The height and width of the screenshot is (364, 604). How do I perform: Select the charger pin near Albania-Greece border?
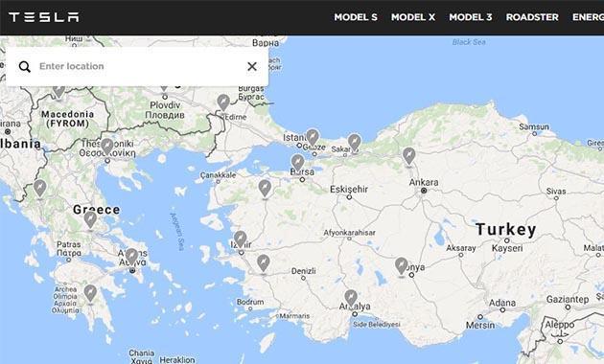pyautogui.click(x=39, y=188)
